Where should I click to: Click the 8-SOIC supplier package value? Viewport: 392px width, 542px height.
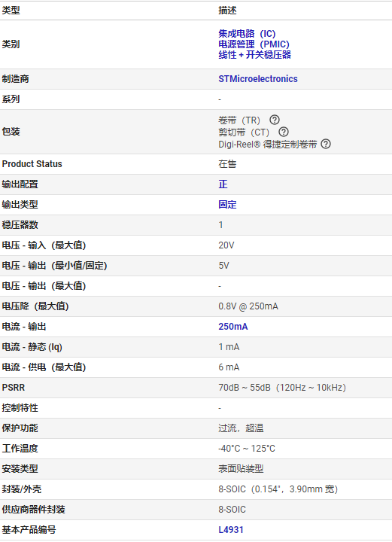point(232,510)
